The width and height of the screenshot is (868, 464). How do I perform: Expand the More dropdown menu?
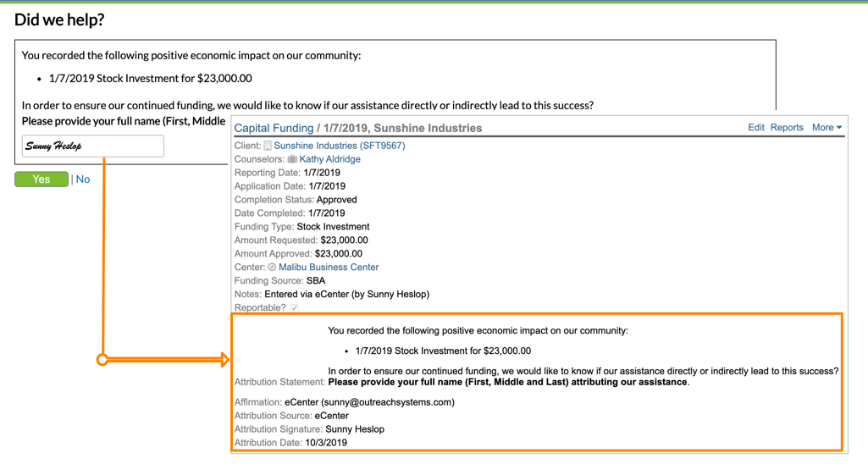(x=827, y=127)
